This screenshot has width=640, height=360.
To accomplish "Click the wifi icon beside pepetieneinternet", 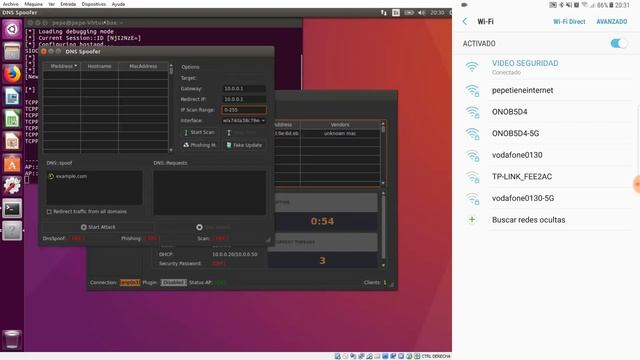I will [473, 90].
